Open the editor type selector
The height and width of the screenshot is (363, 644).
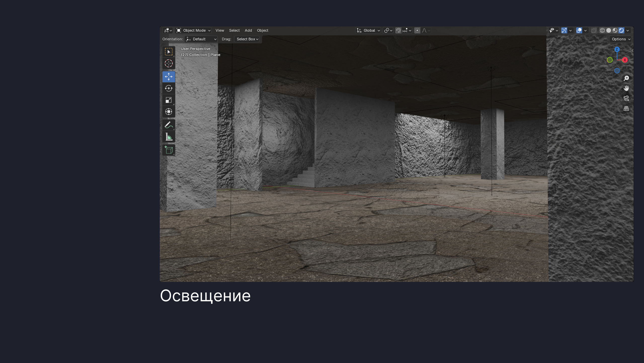168,30
